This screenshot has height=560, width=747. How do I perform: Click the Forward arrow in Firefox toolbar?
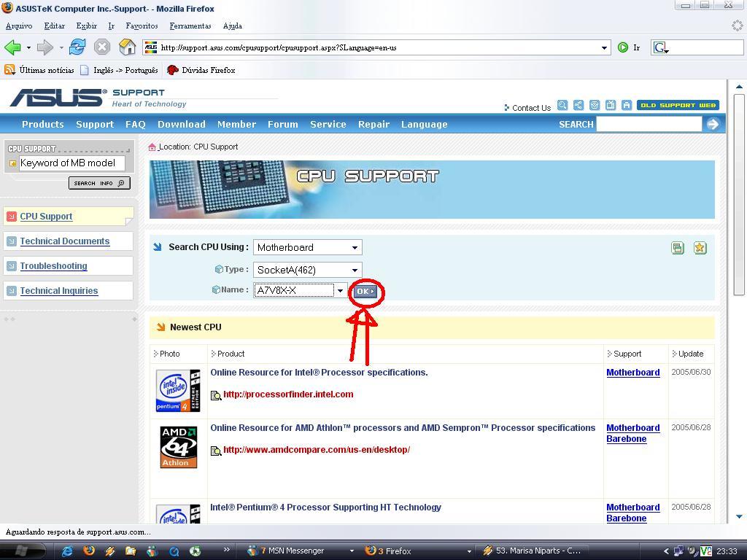coord(44,47)
